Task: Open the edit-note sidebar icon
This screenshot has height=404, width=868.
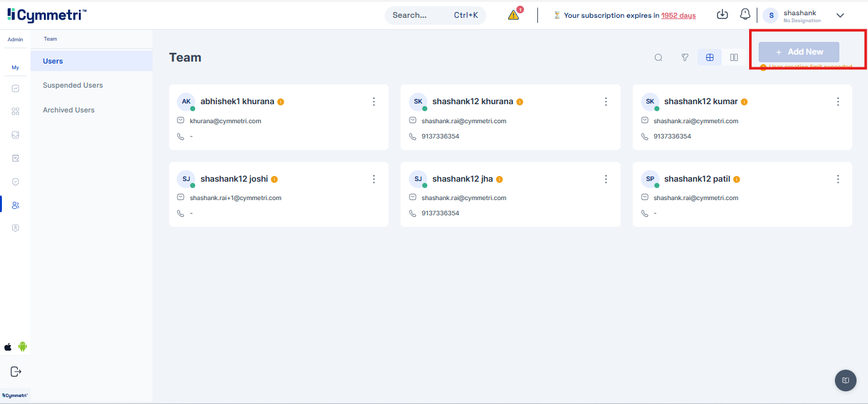Action: (15, 158)
